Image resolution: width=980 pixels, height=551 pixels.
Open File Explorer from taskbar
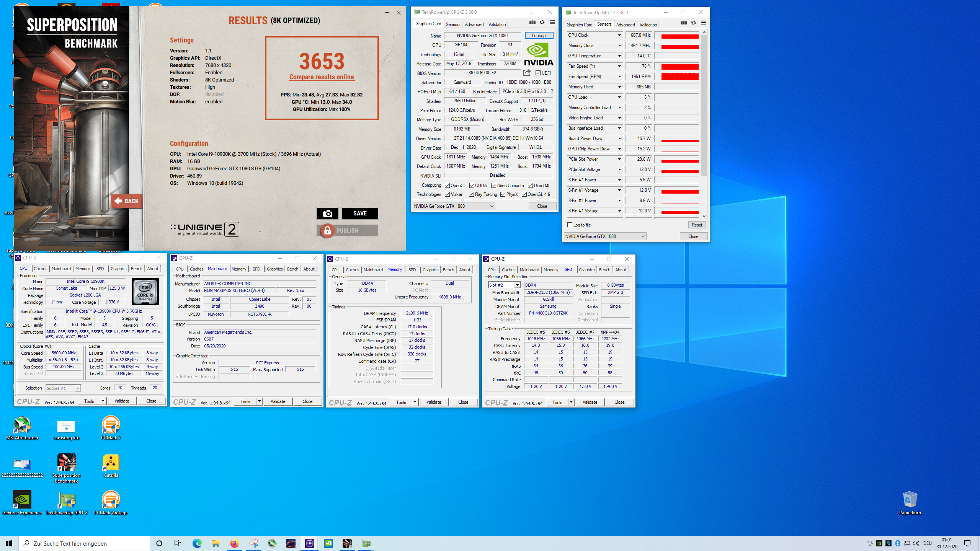click(x=216, y=543)
